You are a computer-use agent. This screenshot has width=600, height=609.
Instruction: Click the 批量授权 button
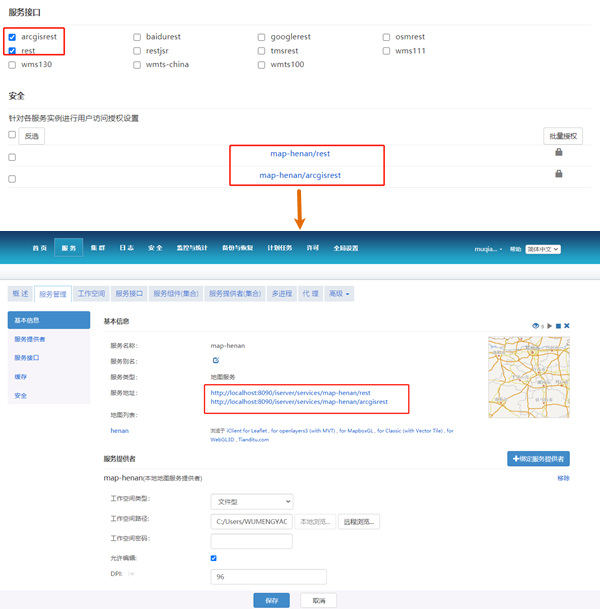[x=563, y=136]
